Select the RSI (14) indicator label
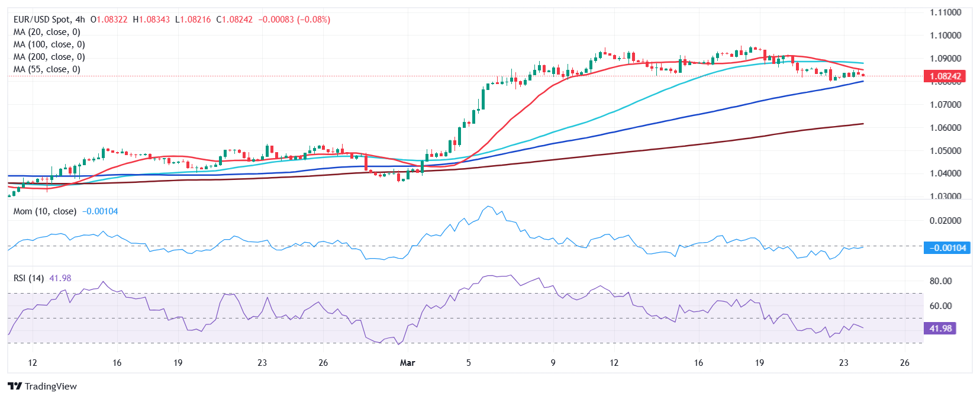 [28, 278]
